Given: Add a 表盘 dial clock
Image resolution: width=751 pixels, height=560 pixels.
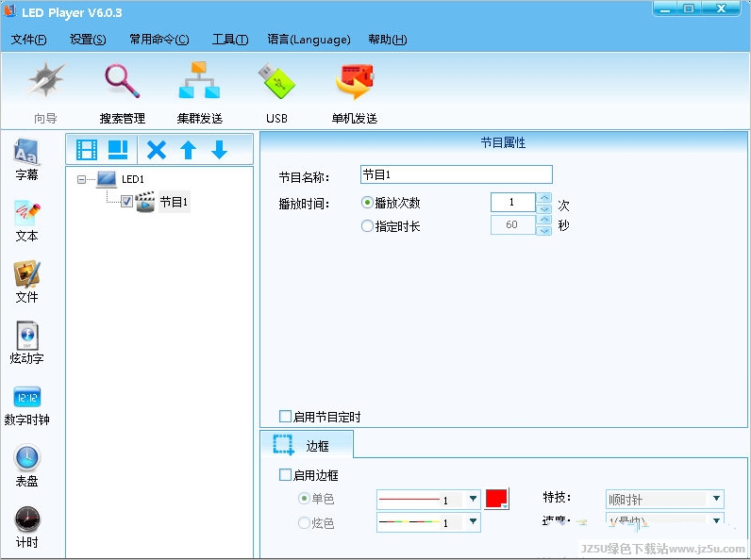Looking at the screenshot, I should 26,467.
